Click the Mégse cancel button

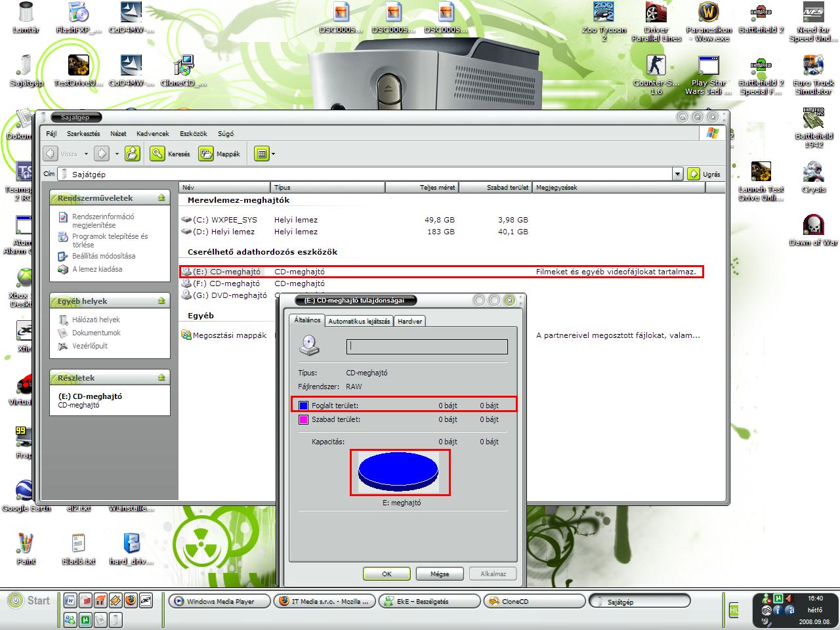(440, 574)
